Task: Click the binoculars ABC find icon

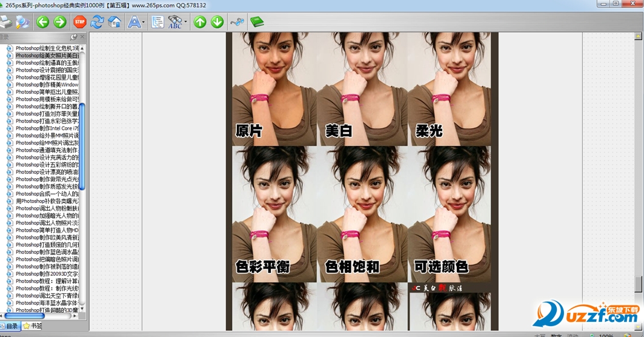Action: click(174, 22)
